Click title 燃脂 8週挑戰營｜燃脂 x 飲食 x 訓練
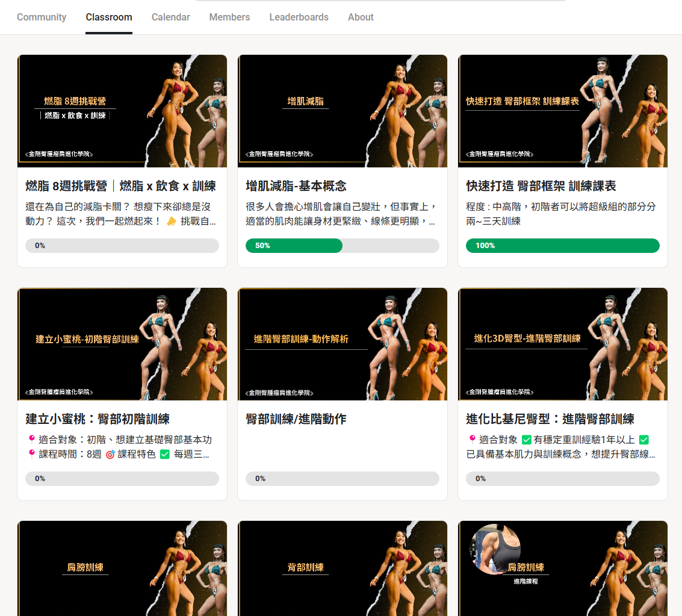The height and width of the screenshot is (616, 682). [x=120, y=186]
